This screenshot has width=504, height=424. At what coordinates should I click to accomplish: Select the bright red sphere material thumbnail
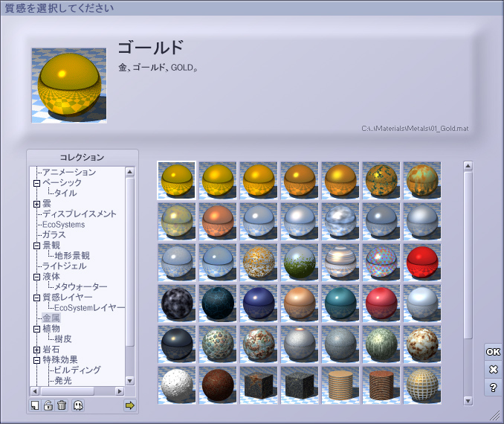pos(422,262)
